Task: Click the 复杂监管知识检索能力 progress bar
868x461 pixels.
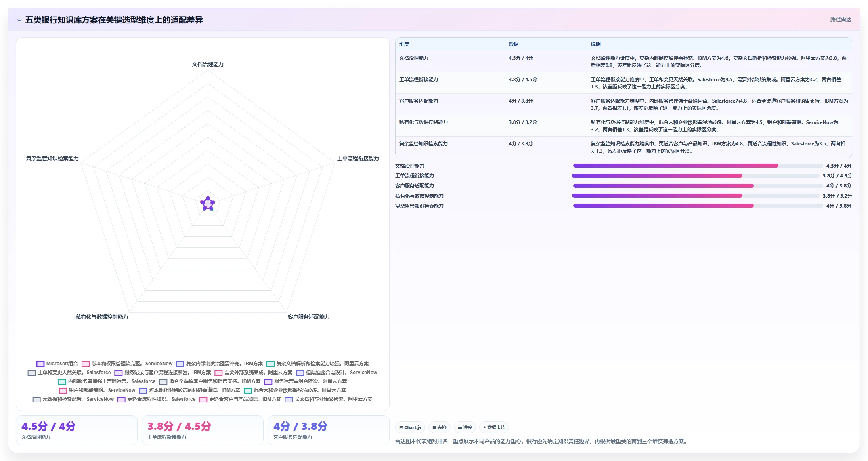Action: point(698,206)
